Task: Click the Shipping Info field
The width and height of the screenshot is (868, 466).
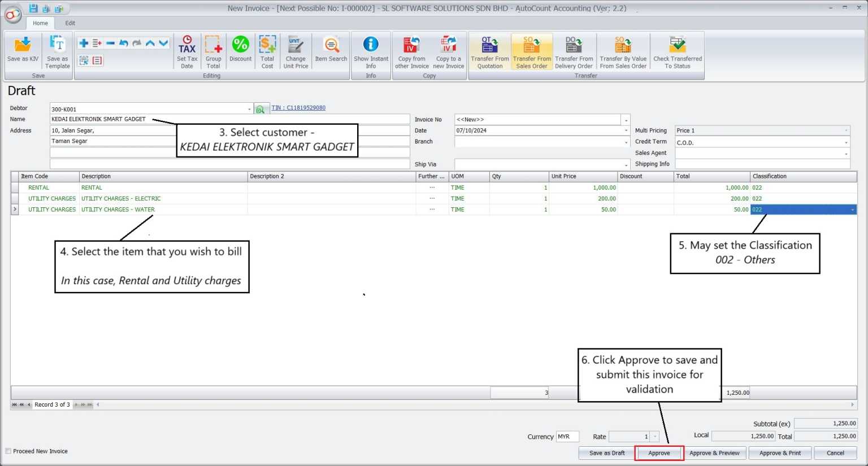Action: coord(762,164)
